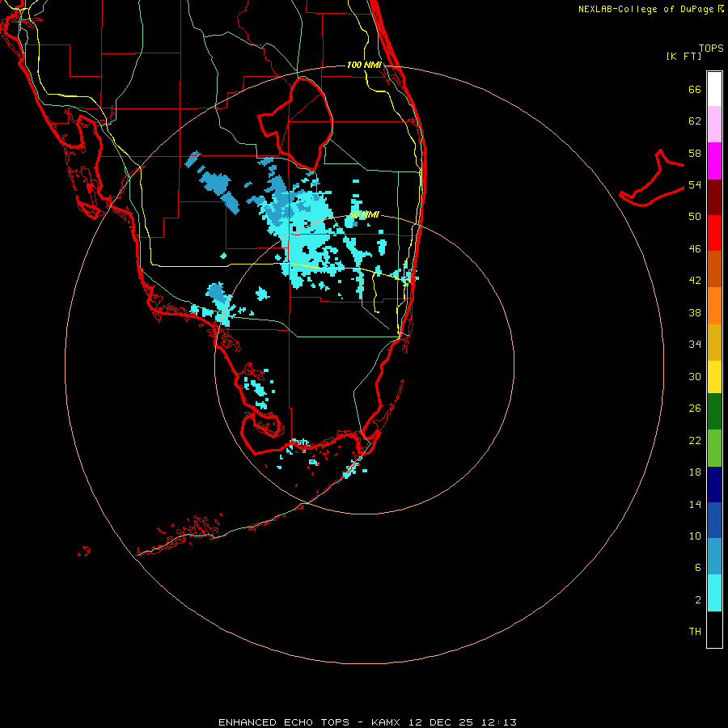Click the 100 NMI range ring label
Viewport: 728px width, 728px height.
pyautogui.click(x=364, y=65)
